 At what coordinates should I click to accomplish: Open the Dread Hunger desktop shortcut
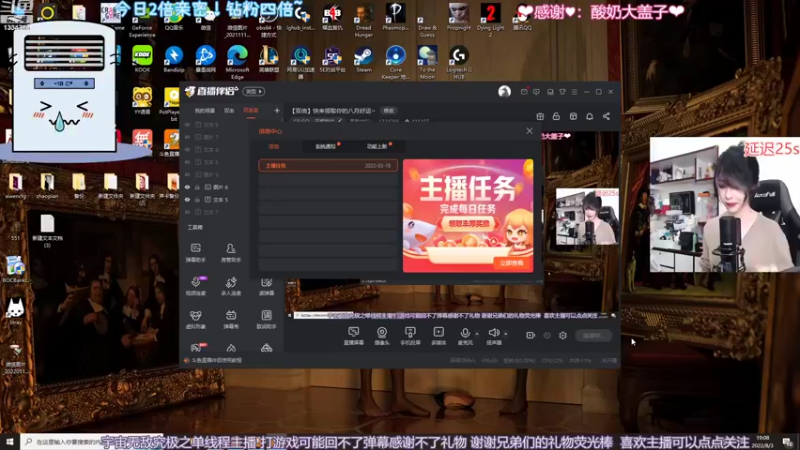pos(364,19)
